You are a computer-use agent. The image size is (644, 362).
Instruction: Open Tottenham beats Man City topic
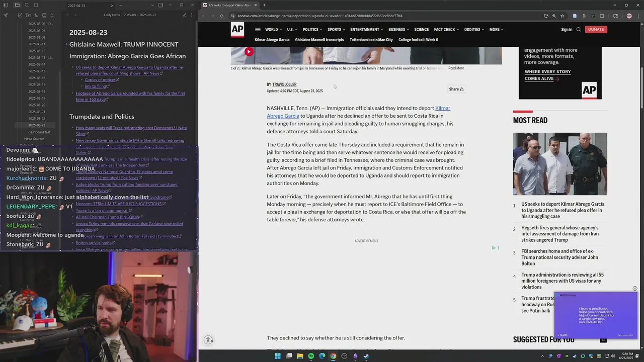coord(371,40)
